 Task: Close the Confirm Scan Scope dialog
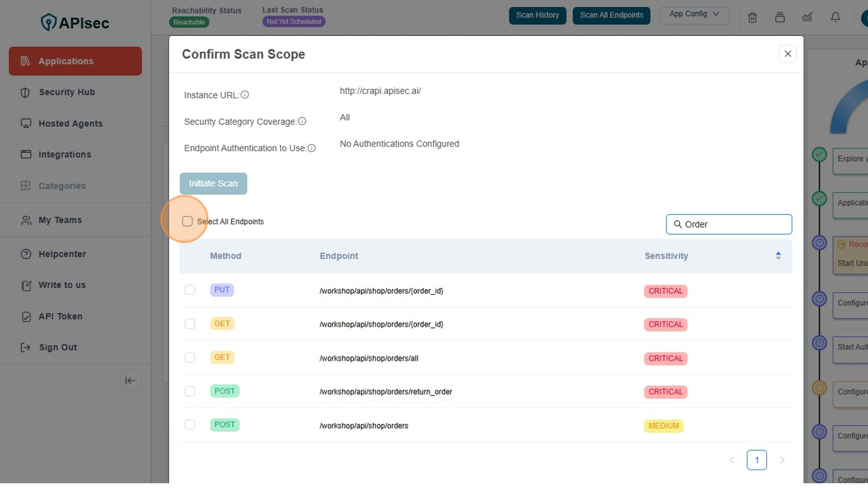787,54
